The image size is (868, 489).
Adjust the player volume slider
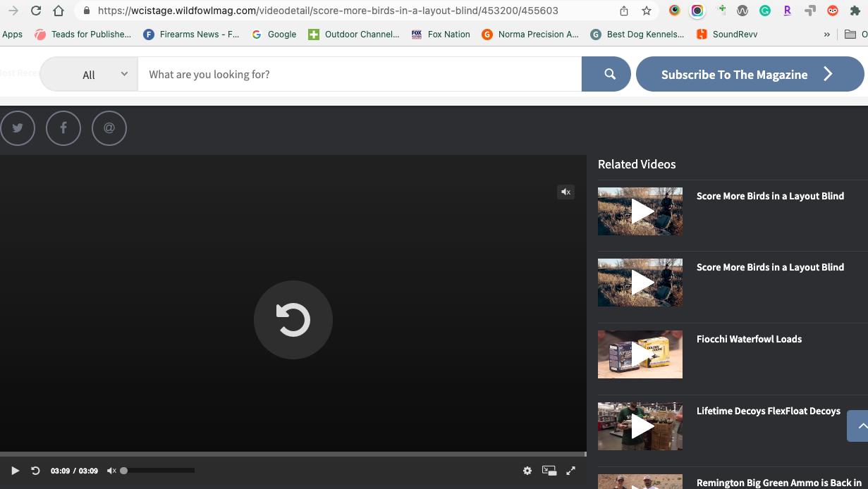pyautogui.click(x=157, y=470)
